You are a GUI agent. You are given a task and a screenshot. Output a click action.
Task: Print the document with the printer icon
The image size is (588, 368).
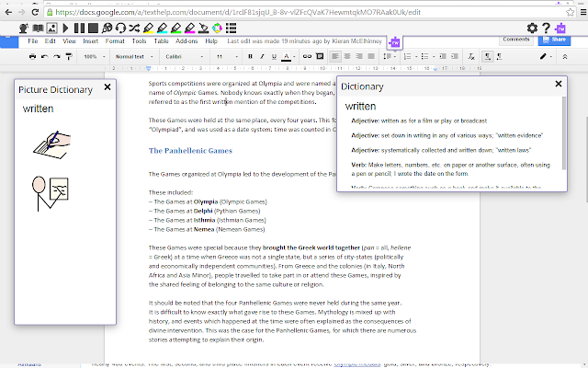(33, 57)
